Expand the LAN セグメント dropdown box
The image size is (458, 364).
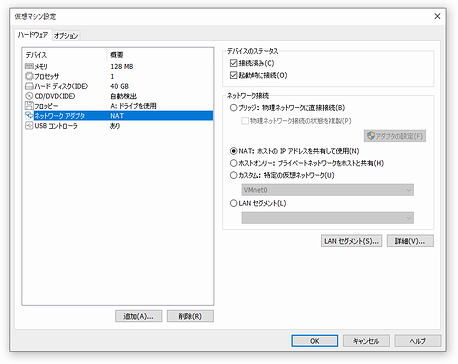click(328, 218)
